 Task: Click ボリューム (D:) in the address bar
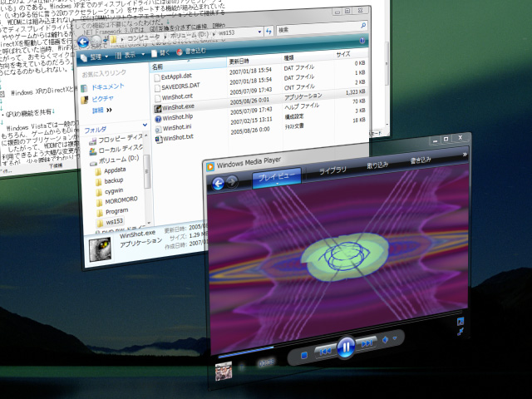(189, 35)
